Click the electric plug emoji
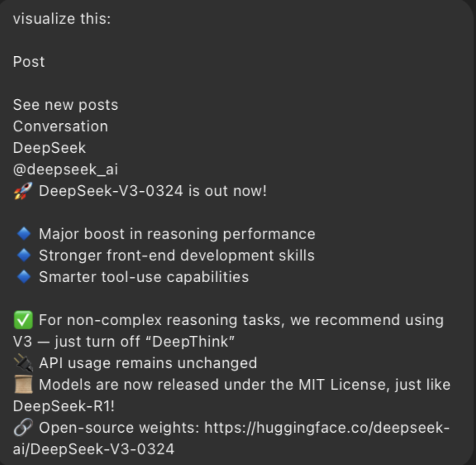 [23, 363]
